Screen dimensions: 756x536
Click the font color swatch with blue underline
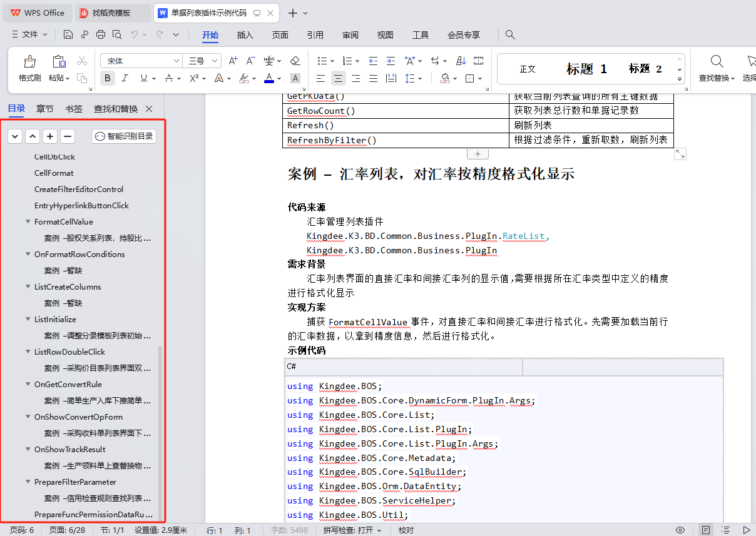click(269, 78)
